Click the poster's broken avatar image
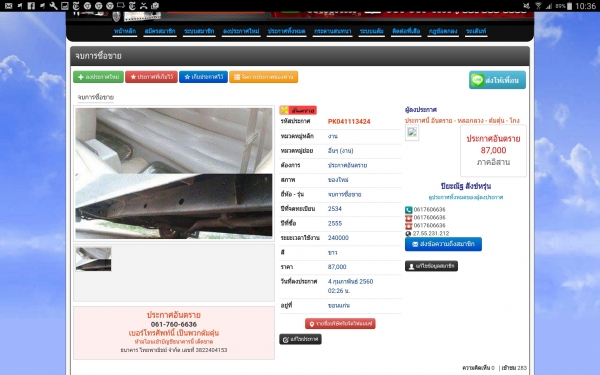Viewport: 600px width, 375px height. (x=412, y=133)
